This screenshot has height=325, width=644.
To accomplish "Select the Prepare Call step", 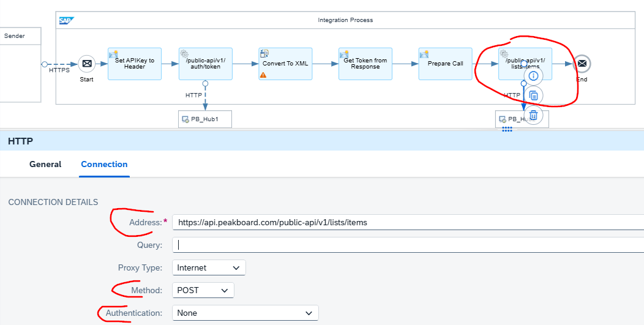I will click(x=445, y=64).
